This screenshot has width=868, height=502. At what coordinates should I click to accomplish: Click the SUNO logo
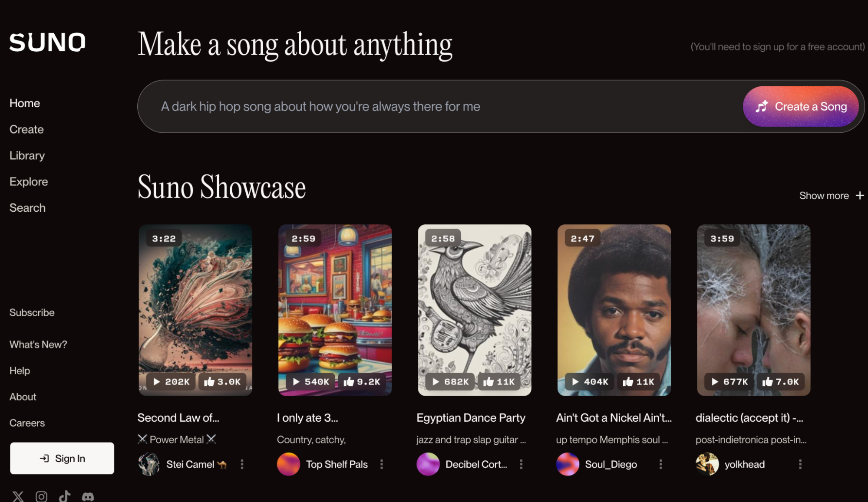coord(47,42)
